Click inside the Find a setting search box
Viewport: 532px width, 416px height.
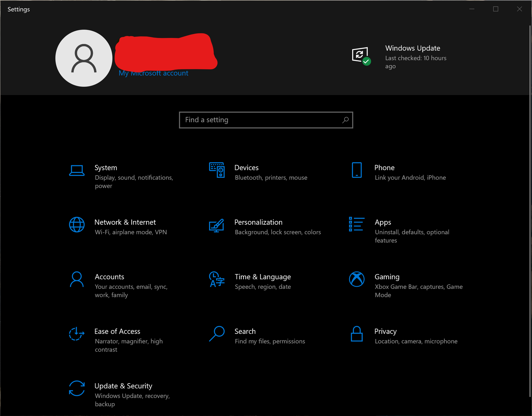pos(255,120)
